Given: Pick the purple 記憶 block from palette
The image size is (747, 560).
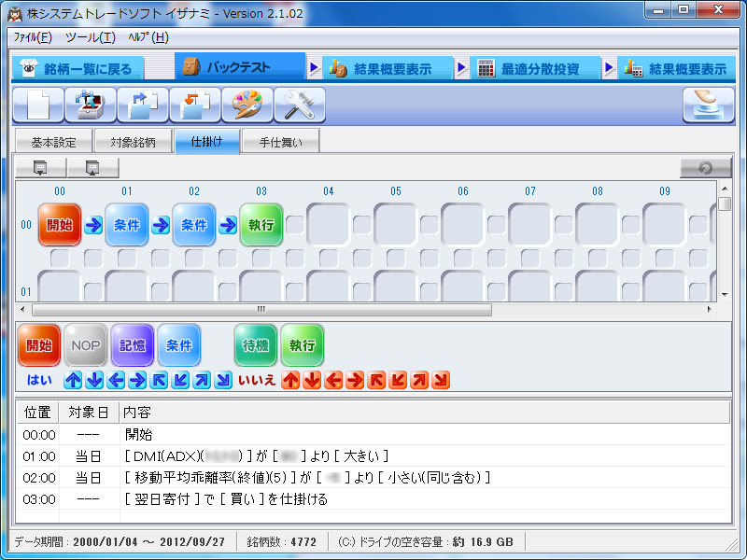Looking at the screenshot, I should [x=133, y=345].
